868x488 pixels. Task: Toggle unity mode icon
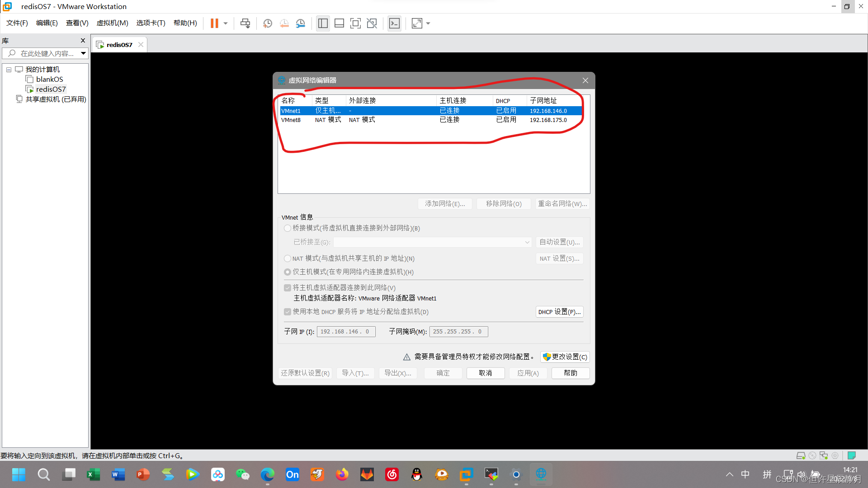(372, 23)
